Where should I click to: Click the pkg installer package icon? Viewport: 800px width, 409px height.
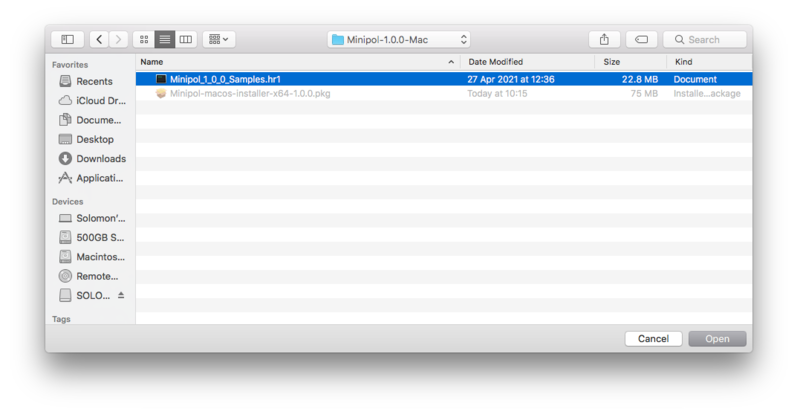pos(161,93)
